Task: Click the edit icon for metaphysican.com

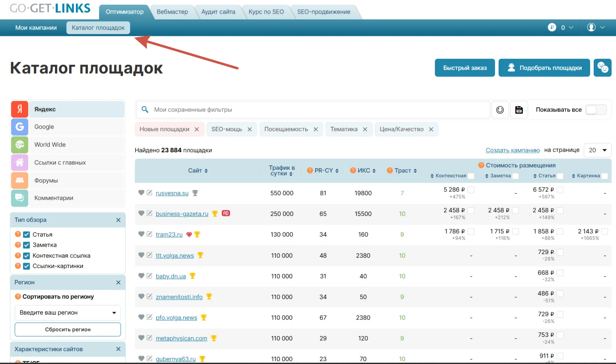Action: pyautogui.click(x=150, y=338)
